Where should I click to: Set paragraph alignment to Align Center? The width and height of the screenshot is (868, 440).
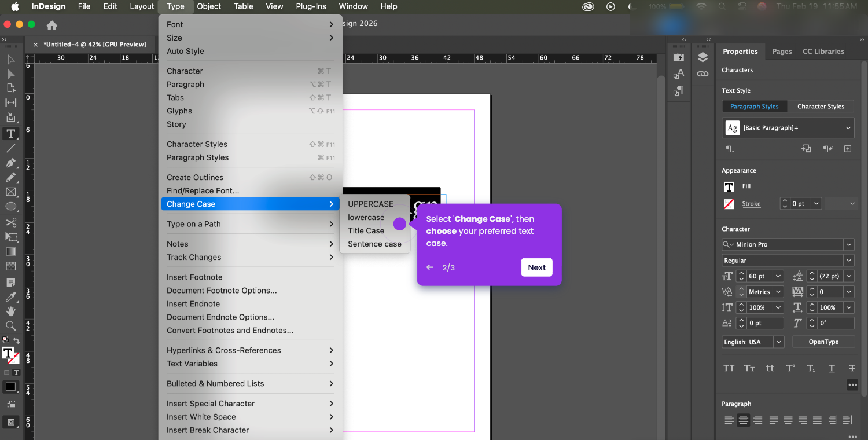(744, 420)
